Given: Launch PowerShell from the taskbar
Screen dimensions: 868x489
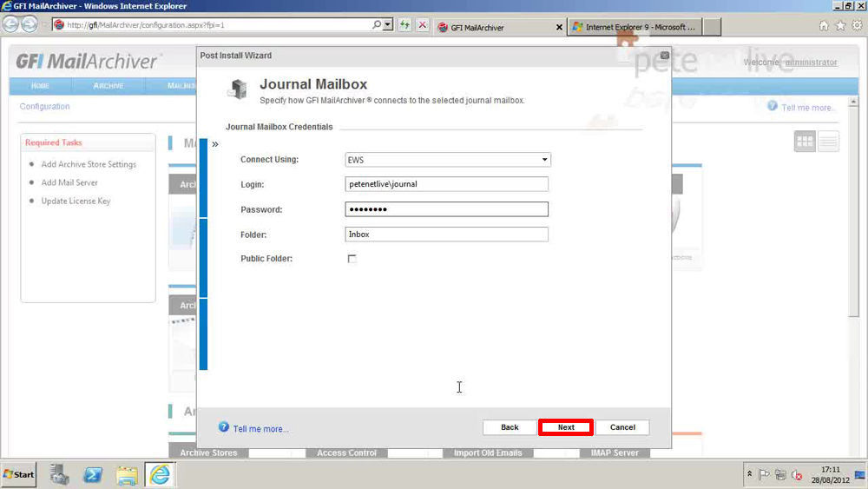Looking at the screenshot, I should (x=93, y=474).
